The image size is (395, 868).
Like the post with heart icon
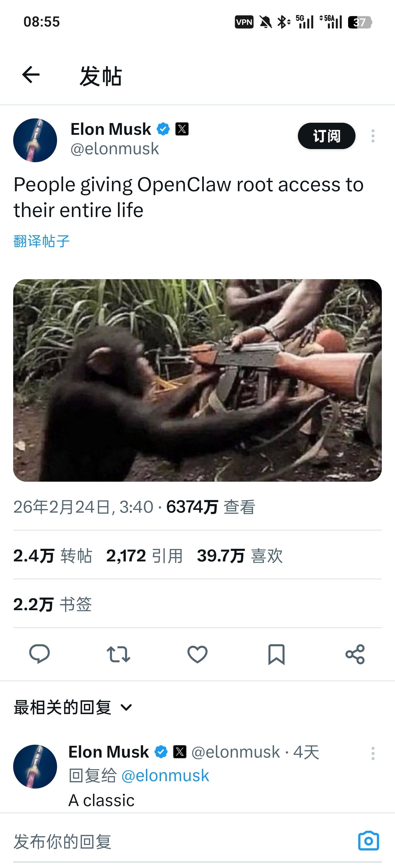tap(197, 654)
